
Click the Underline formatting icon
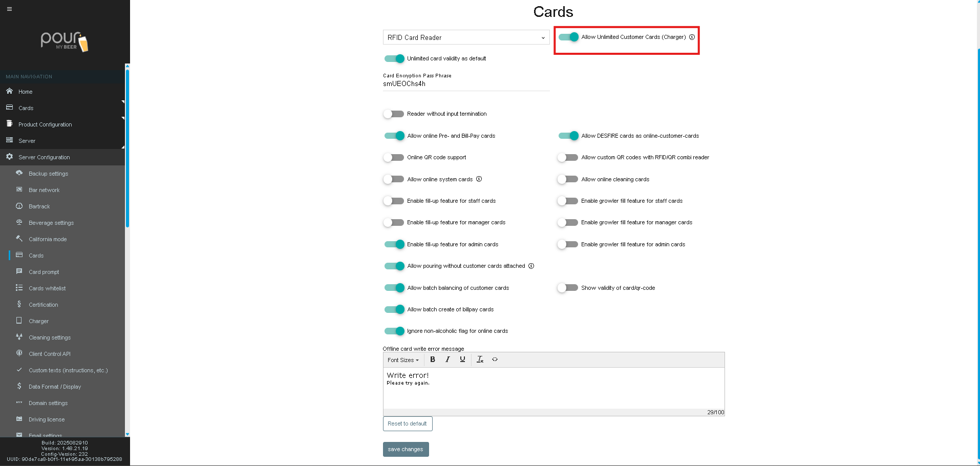click(x=462, y=359)
